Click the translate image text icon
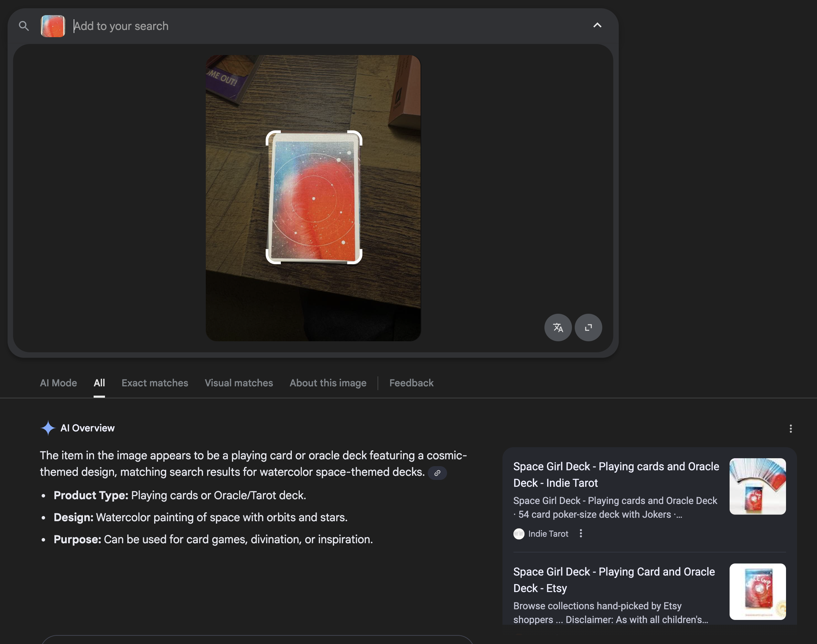 click(x=558, y=327)
